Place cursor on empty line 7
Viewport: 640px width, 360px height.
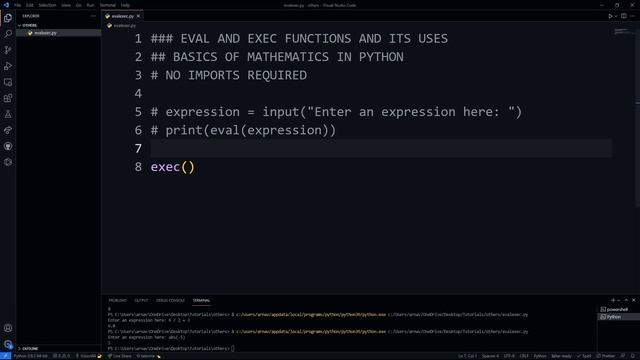(x=381, y=148)
